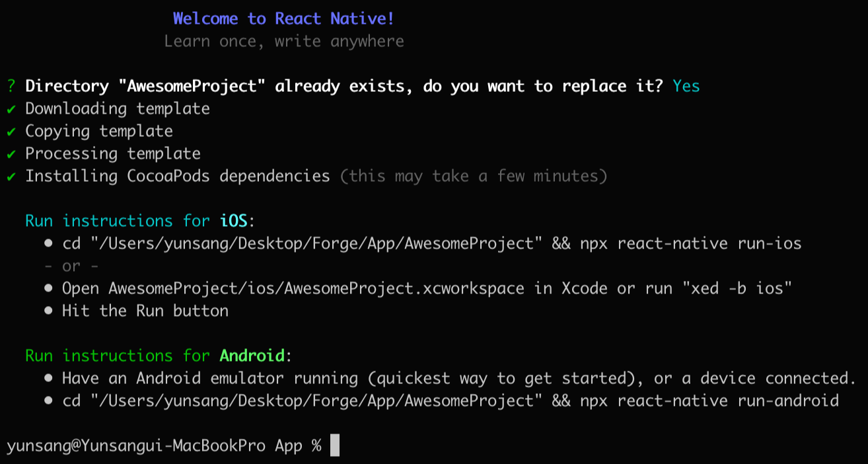
Task: Click the line about opening AwesomeProject.xcworkspace in Xcode
Action: click(x=417, y=289)
